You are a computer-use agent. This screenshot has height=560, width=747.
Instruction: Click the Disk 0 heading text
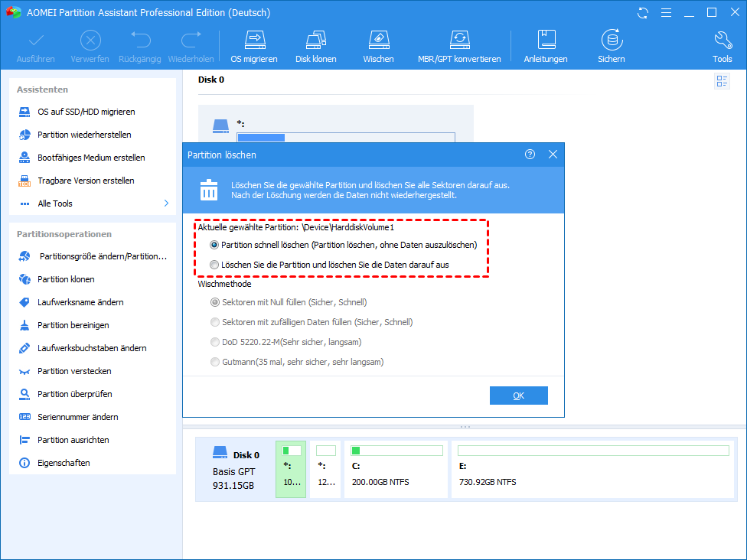pyautogui.click(x=211, y=80)
